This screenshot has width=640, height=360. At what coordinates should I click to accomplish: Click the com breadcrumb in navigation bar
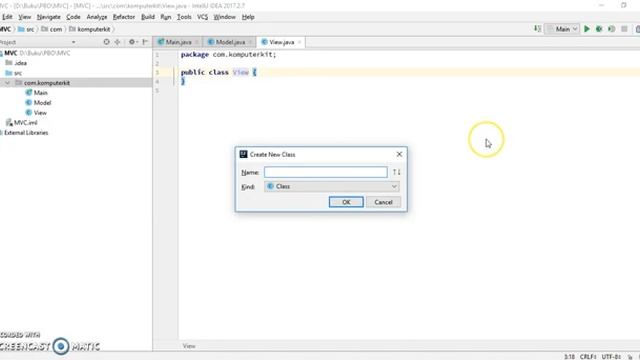pyautogui.click(x=52, y=29)
